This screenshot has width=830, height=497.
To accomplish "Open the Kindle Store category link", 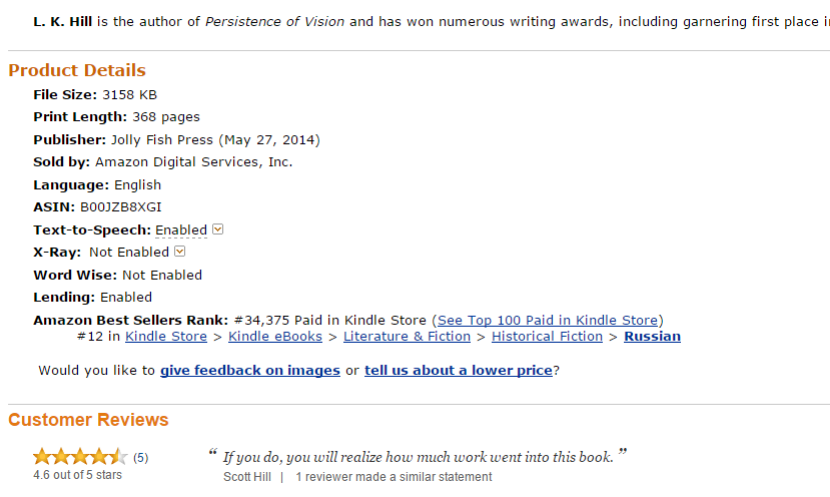I will (x=166, y=337).
